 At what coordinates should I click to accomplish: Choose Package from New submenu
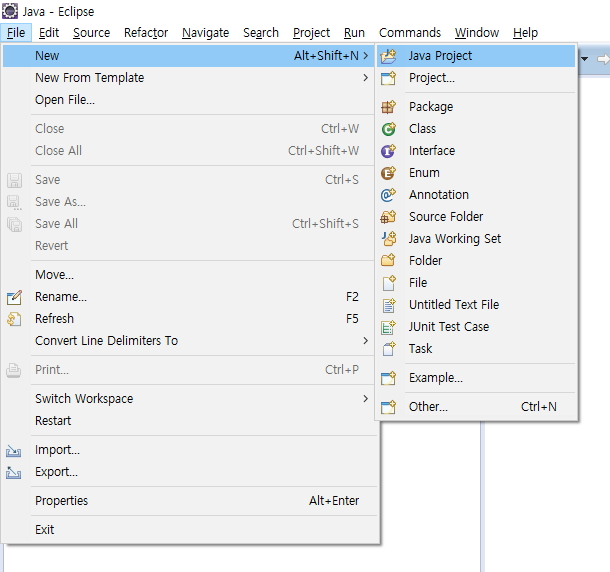coord(476,107)
